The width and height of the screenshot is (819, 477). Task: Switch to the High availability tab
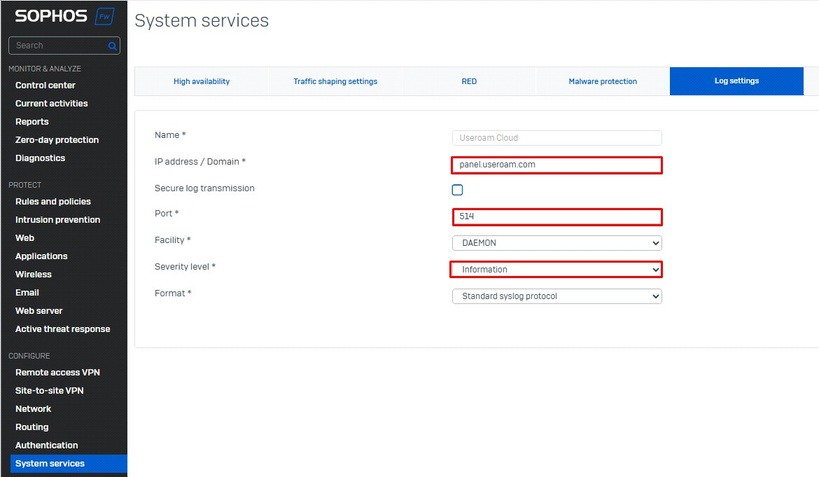pyautogui.click(x=202, y=81)
